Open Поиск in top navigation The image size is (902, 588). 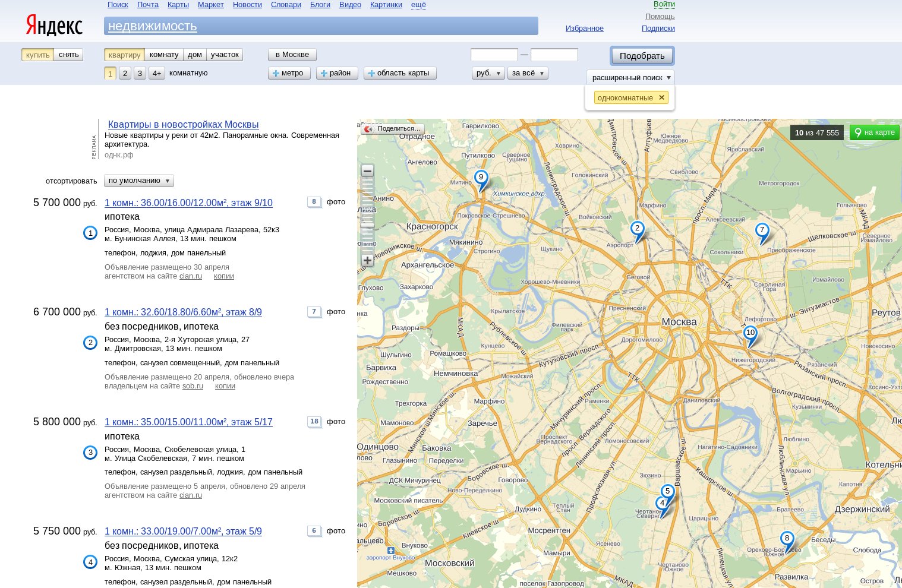(x=118, y=5)
